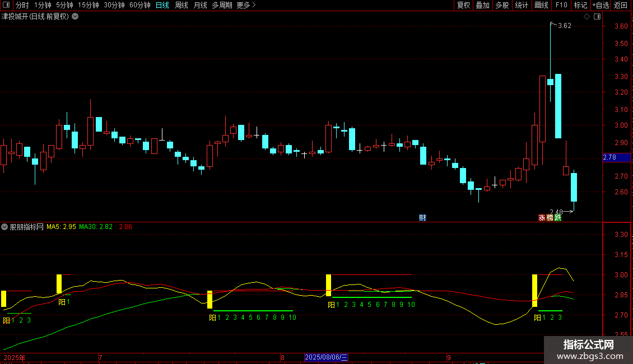633x364 pixels.
Task: Click the diamond icon above the chart
Action: coord(587,17)
